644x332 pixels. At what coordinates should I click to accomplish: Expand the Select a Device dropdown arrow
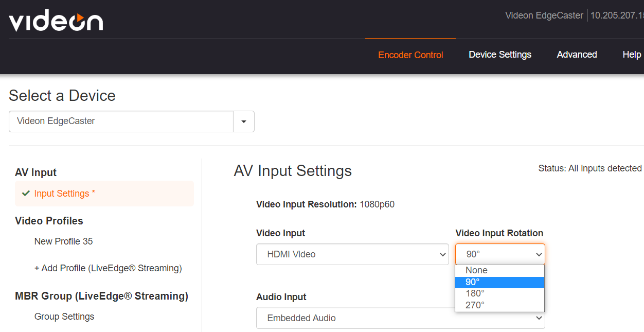[x=244, y=121]
